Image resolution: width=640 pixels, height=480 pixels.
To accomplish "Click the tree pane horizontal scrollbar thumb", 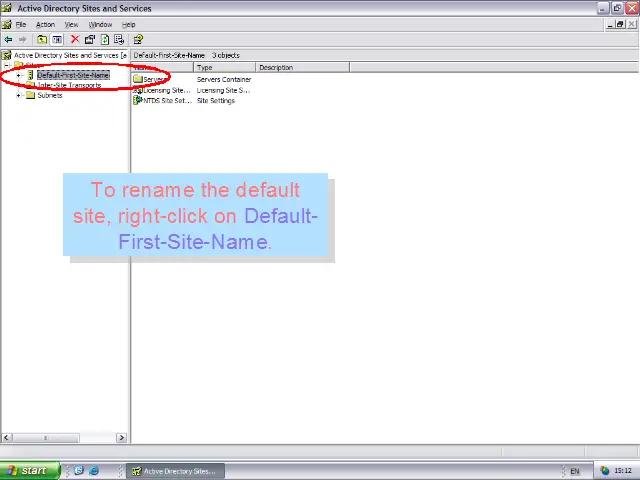I will 45,438.
